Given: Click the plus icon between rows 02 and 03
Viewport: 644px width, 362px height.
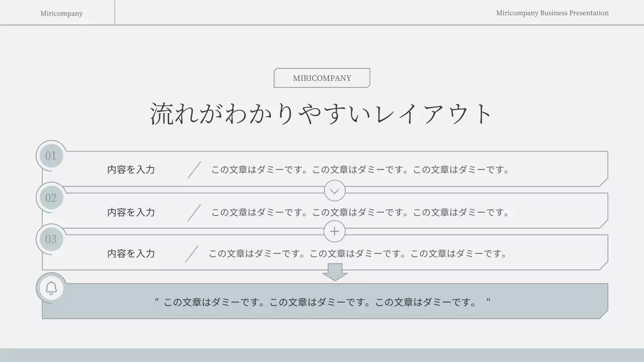Looking at the screenshot, I should (x=335, y=231).
